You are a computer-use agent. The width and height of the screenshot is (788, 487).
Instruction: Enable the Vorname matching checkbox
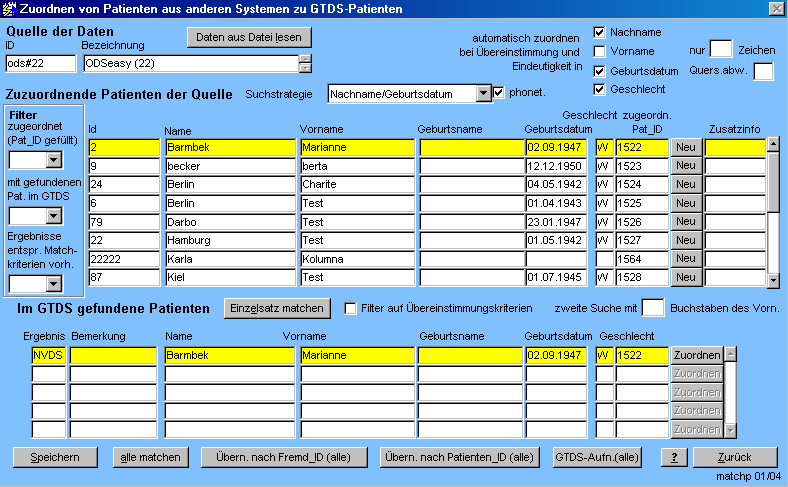pos(599,51)
